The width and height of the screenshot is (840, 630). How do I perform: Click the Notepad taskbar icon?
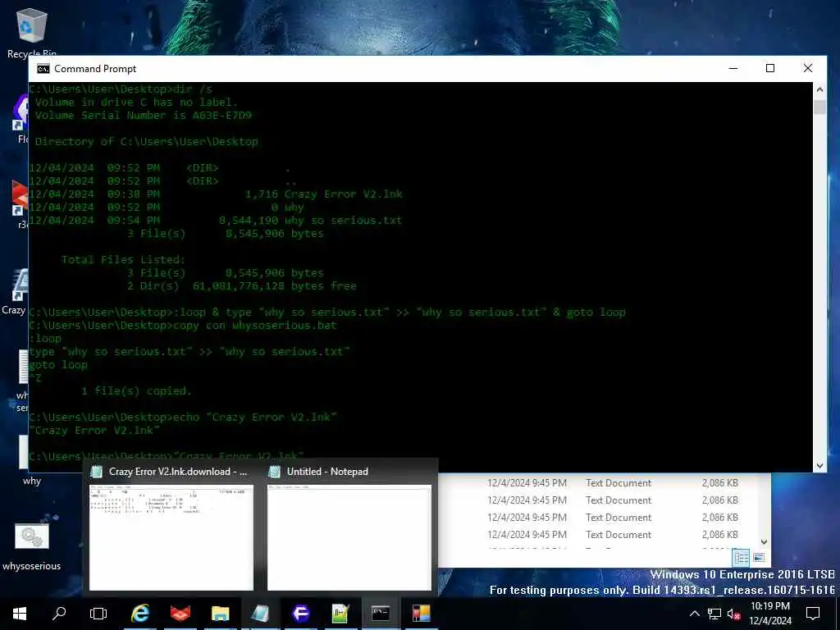(260, 614)
